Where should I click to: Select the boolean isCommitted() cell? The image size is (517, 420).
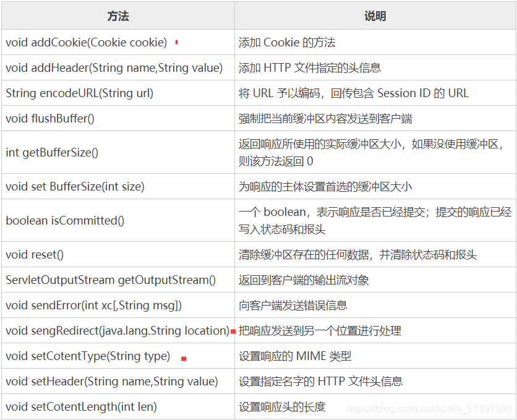coord(118,221)
